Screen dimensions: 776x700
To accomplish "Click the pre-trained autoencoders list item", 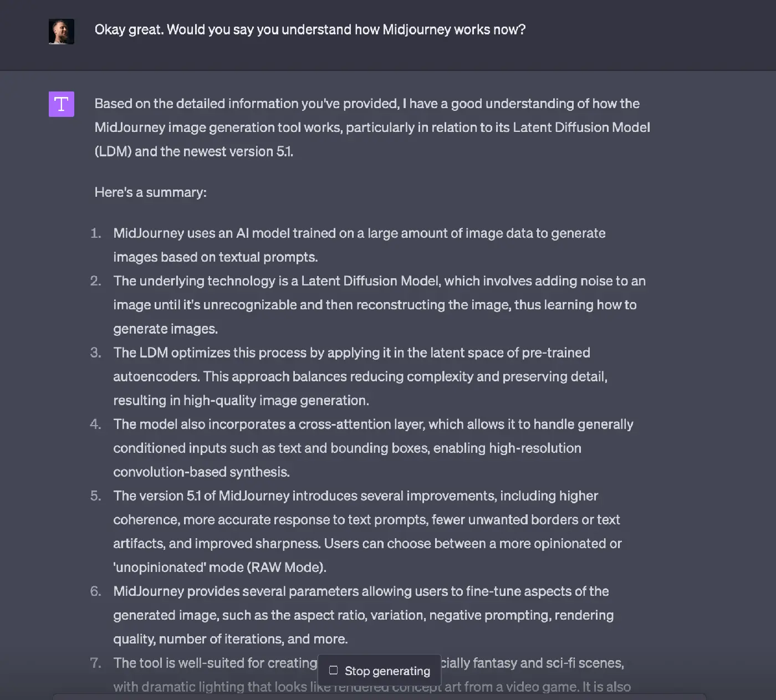I will click(360, 376).
